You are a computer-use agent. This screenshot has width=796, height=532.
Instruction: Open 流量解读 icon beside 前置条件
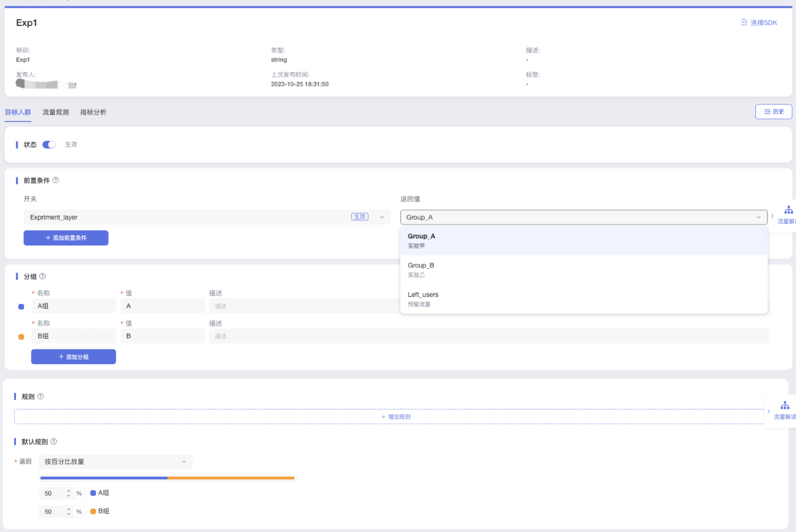pyautogui.click(x=788, y=215)
